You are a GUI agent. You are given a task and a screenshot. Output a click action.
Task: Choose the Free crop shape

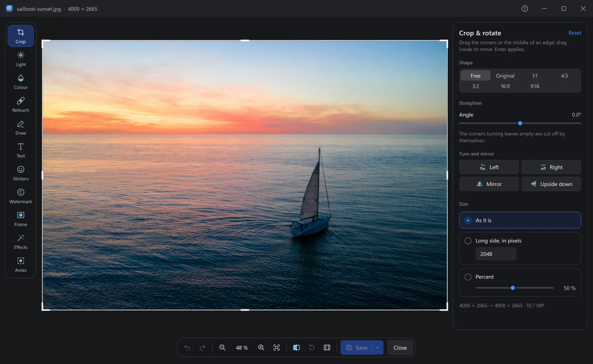[475, 76]
